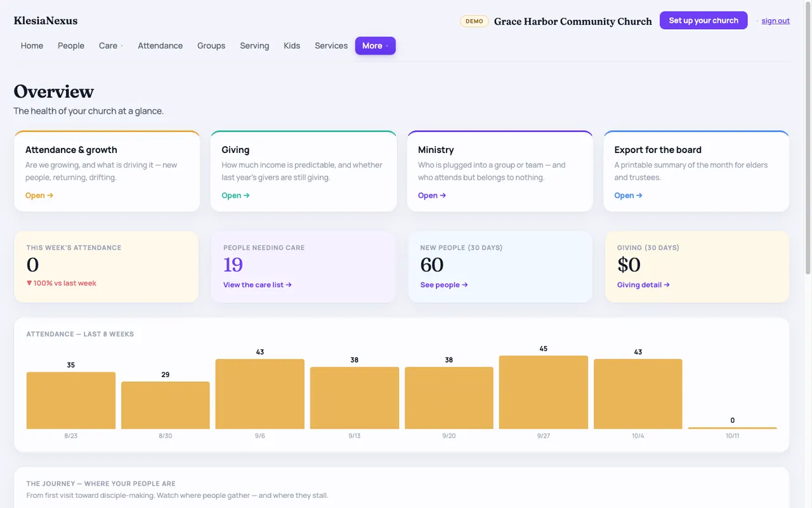Viewport: 812px width, 508px height.
Task: Select the 9/6 attendance bar
Action: [260, 394]
